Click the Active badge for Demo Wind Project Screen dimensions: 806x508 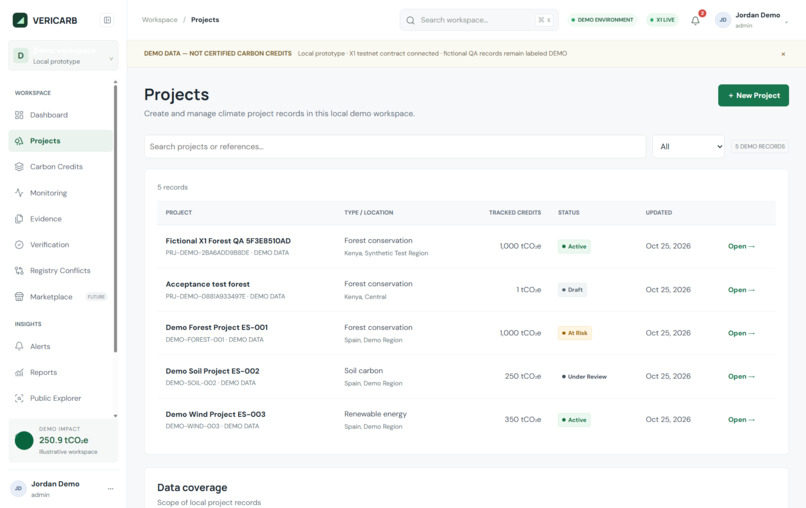tap(574, 420)
